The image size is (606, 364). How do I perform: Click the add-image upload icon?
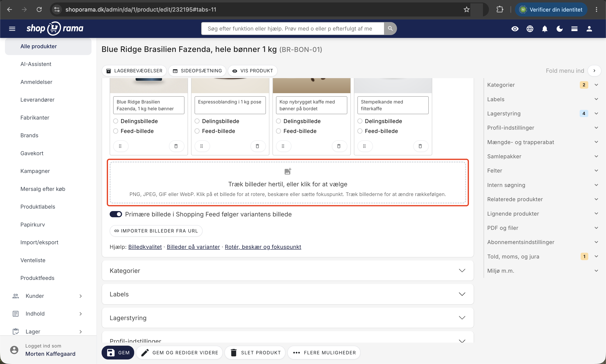click(x=288, y=171)
